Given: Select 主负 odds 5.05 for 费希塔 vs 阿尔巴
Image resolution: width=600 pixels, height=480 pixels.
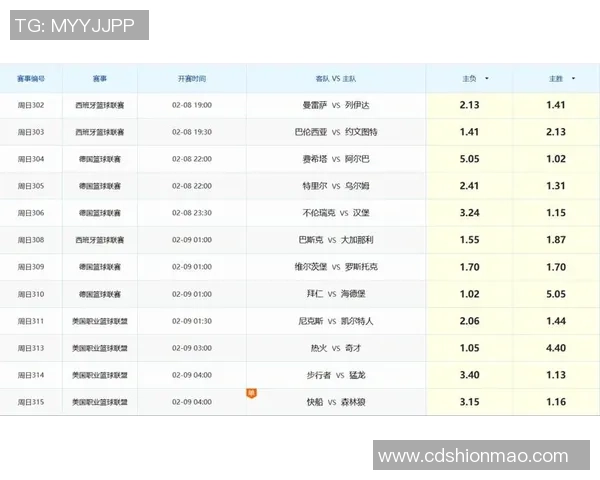Looking at the screenshot, I should [470, 159].
